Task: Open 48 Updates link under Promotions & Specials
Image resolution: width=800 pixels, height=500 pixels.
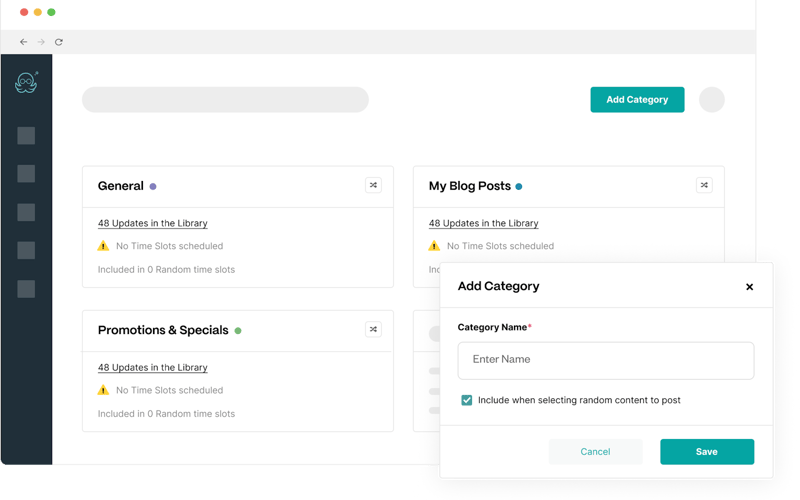Action: pos(153,367)
